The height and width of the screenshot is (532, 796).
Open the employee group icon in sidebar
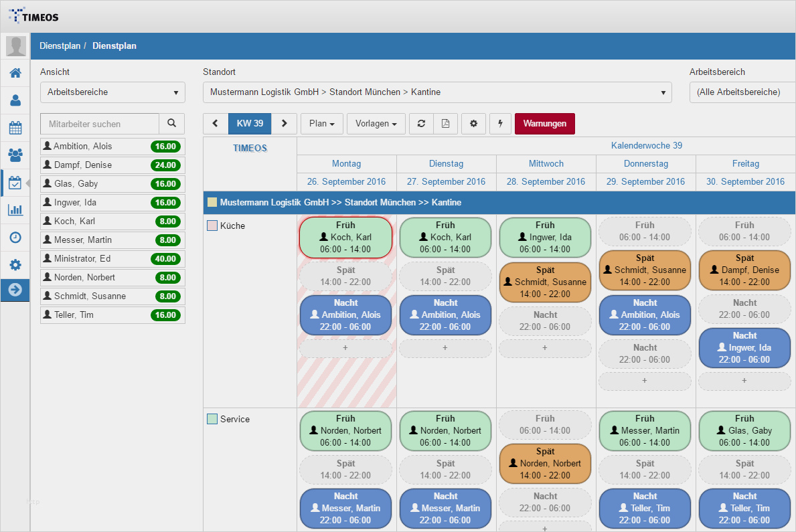click(x=15, y=155)
